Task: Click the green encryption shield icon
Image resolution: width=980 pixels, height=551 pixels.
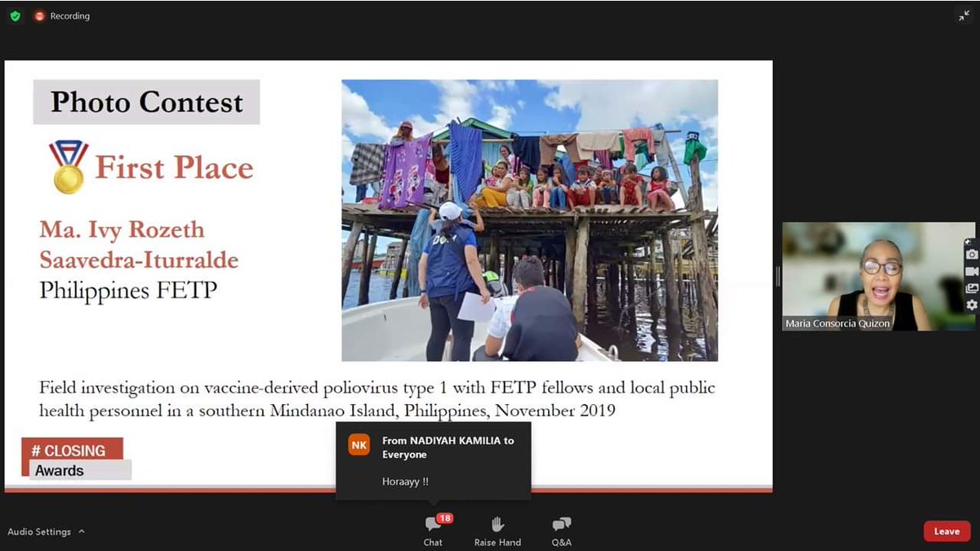Action: (15, 16)
